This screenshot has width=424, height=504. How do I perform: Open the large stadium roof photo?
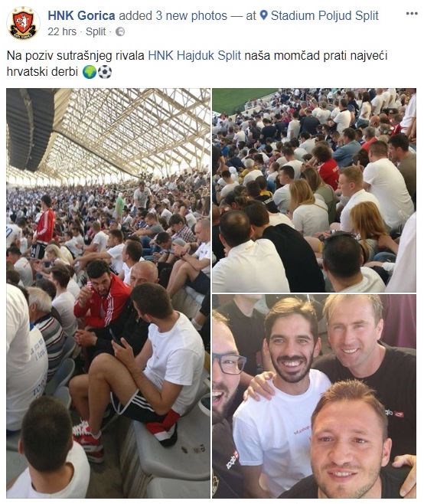(108, 293)
